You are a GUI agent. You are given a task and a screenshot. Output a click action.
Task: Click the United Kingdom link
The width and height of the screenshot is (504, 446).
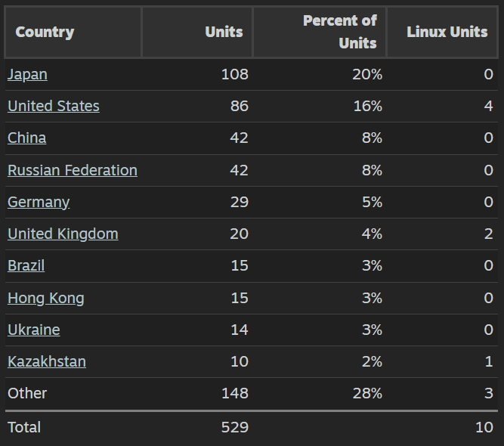(63, 234)
